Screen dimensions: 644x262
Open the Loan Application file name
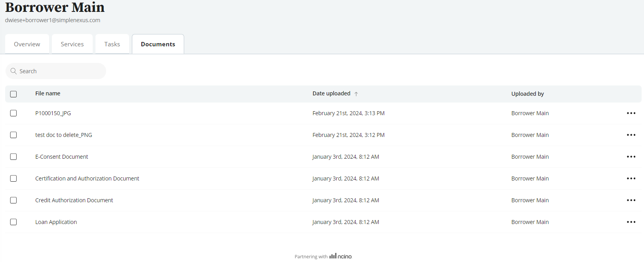point(56,222)
